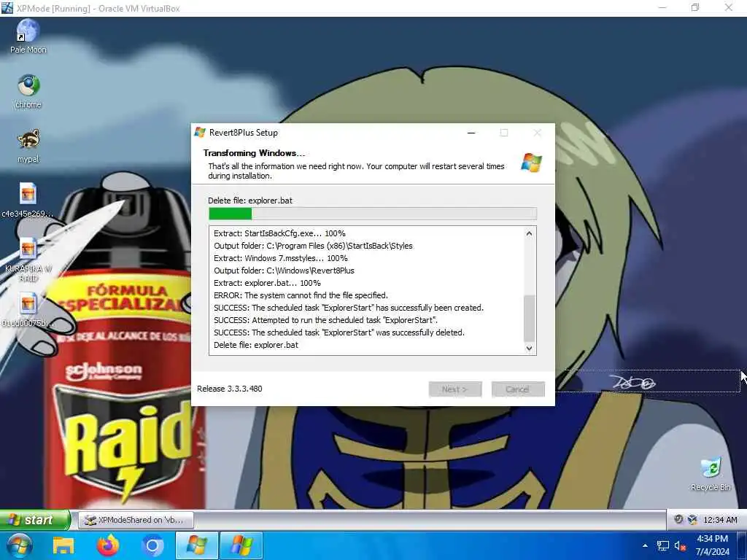Click the install log scrollbar thumb
This screenshot has height=560, width=747.
tap(529, 318)
